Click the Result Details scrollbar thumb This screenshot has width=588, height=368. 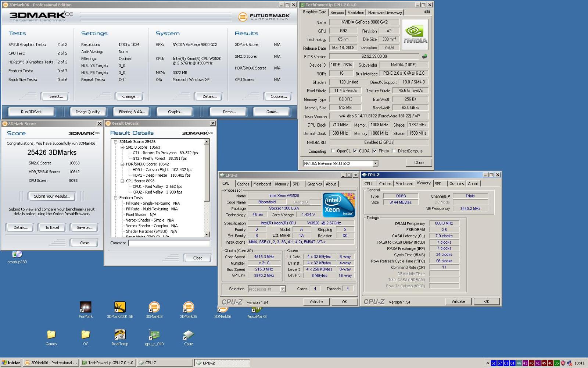(x=207, y=173)
